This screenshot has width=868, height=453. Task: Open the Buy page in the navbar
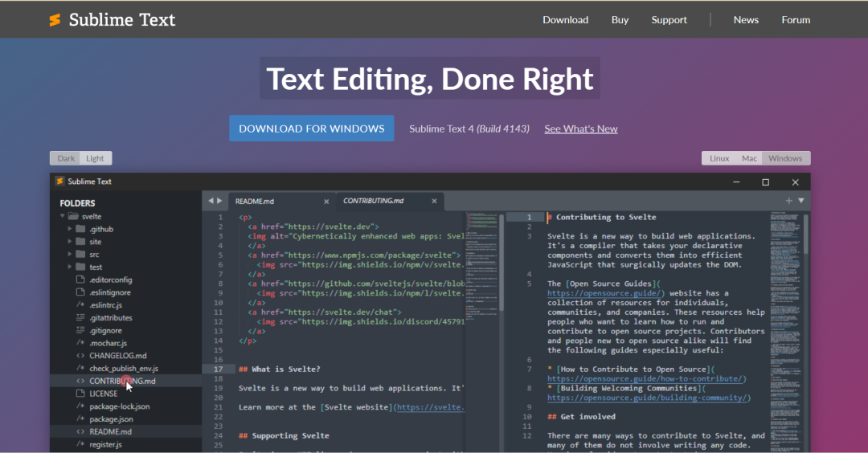click(620, 20)
